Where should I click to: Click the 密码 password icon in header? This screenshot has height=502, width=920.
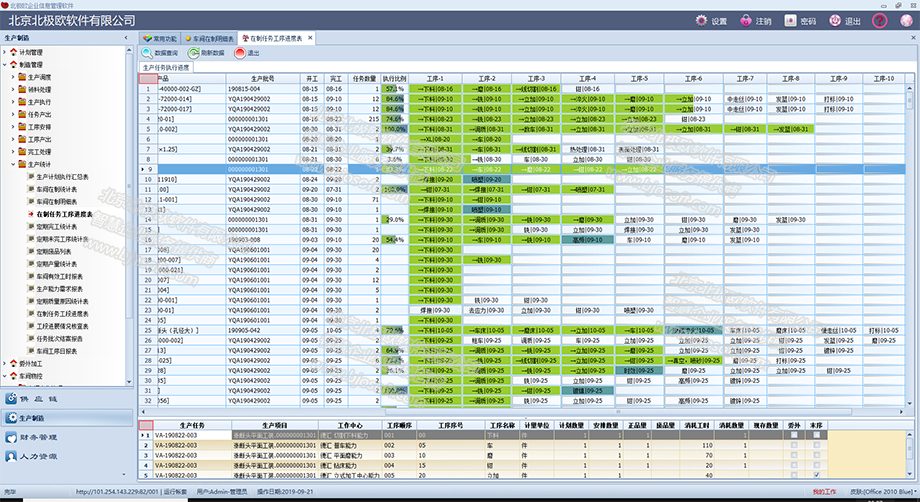pos(790,21)
